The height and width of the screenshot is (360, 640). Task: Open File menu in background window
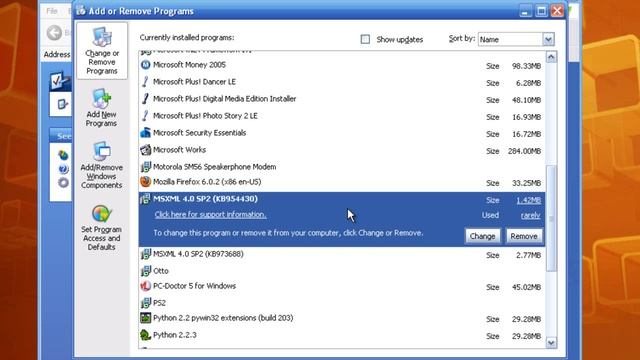(52, 11)
